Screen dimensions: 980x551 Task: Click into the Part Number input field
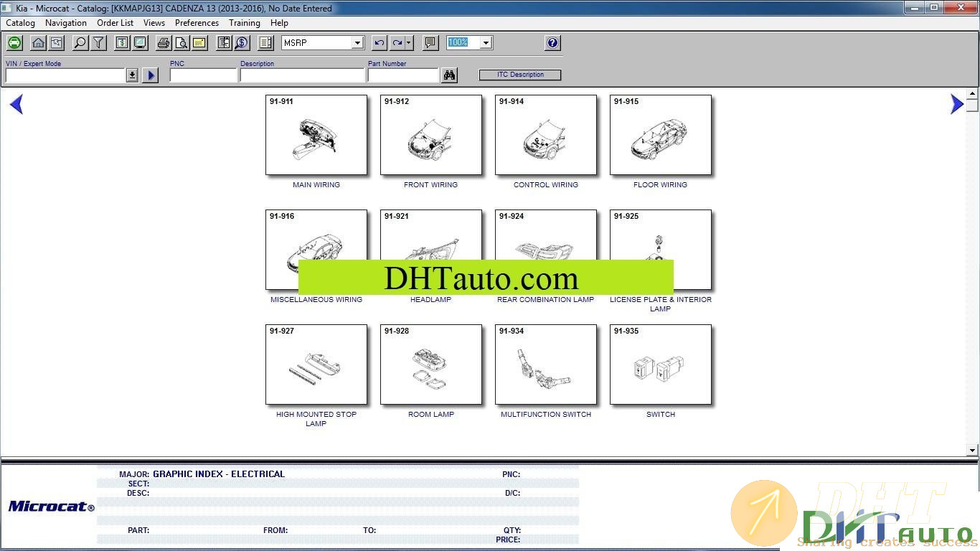(x=402, y=75)
